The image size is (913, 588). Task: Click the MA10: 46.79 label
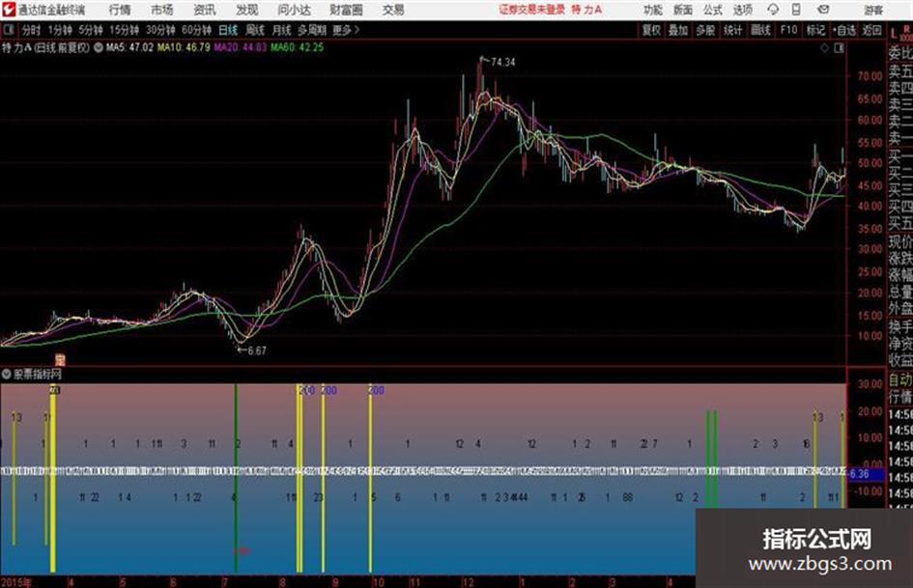184,47
